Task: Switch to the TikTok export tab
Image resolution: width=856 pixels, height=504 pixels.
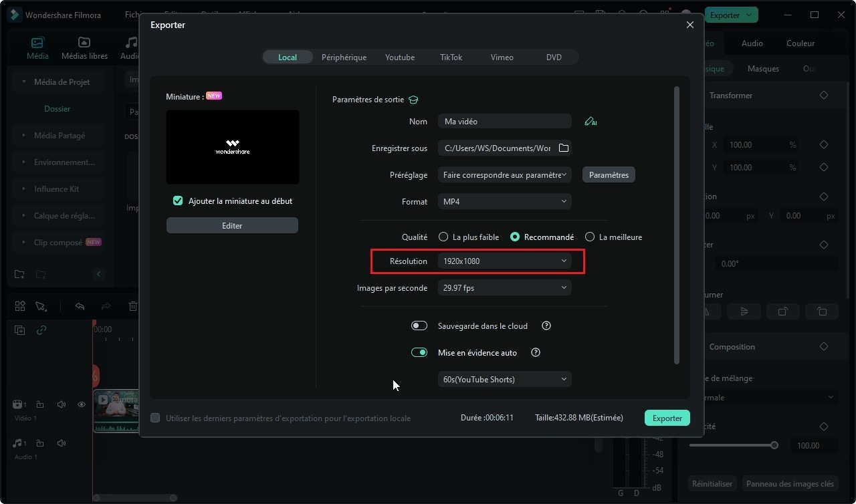Action: pyautogui.click(x=451, y=57)
